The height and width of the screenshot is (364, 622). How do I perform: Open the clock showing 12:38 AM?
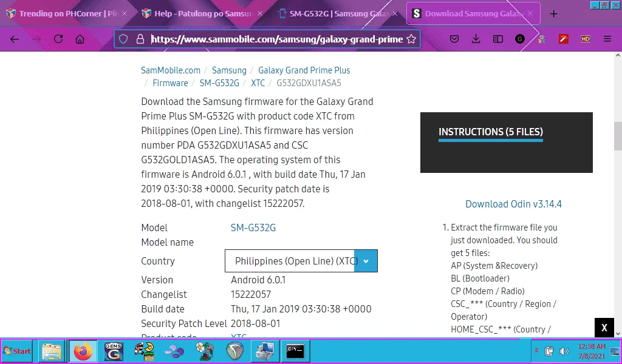(x=592, y=351)
